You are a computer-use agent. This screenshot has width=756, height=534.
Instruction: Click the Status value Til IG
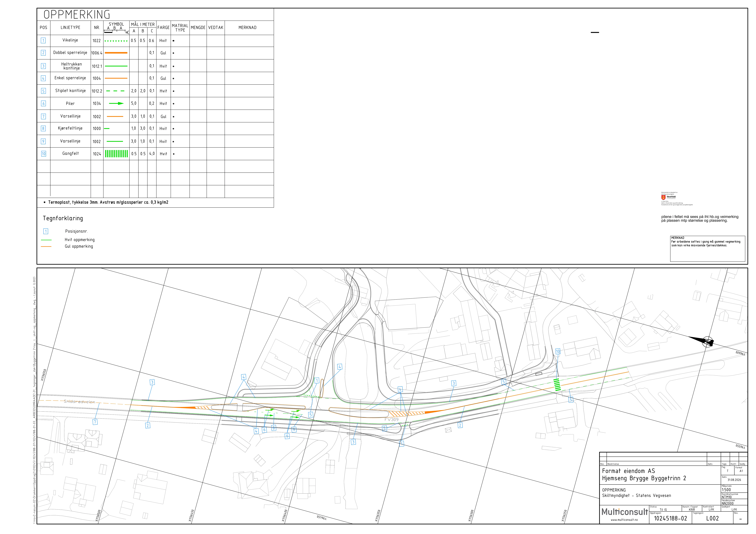pyautogui.click(x=663, y=510)
